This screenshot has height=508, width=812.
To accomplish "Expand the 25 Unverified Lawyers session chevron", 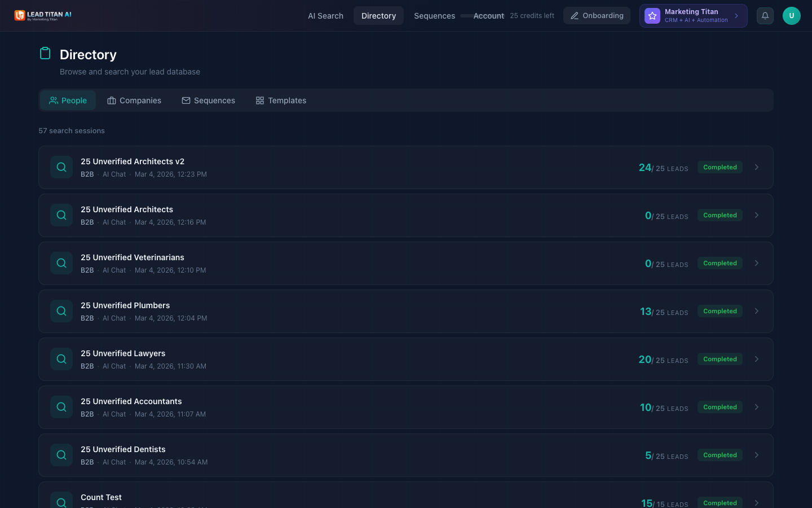I will (757, 359).
